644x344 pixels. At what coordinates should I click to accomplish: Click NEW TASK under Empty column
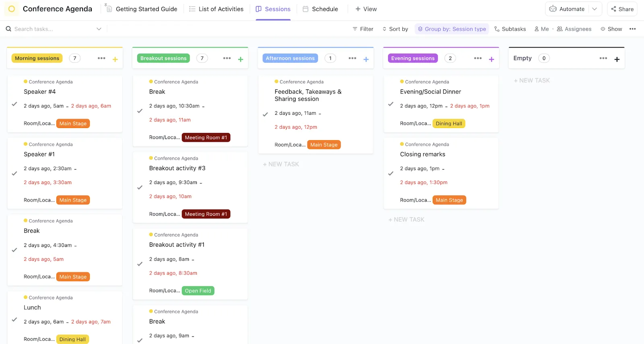(532, 81)
